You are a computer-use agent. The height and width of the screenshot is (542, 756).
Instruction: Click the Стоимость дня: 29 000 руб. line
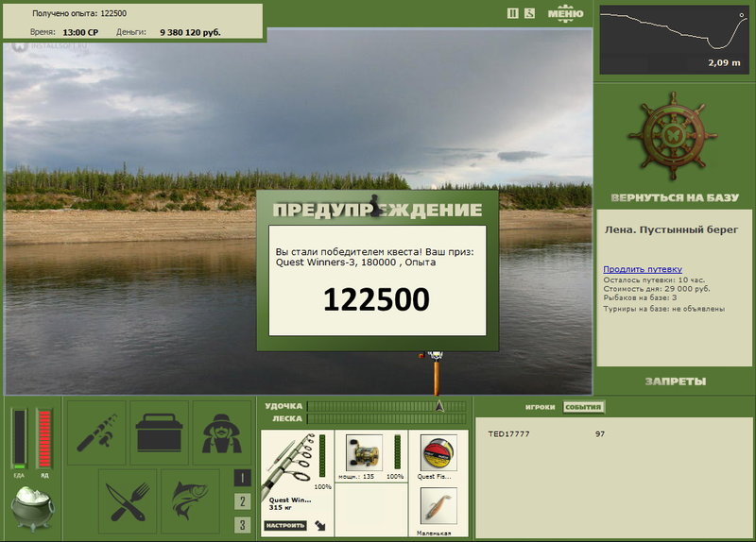[657, 289]
